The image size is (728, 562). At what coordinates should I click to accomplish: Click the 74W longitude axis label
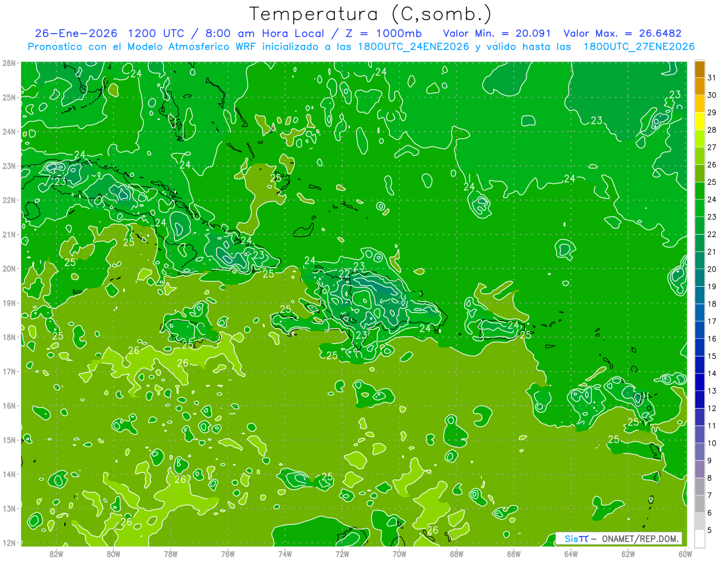[x=285, y=554]
